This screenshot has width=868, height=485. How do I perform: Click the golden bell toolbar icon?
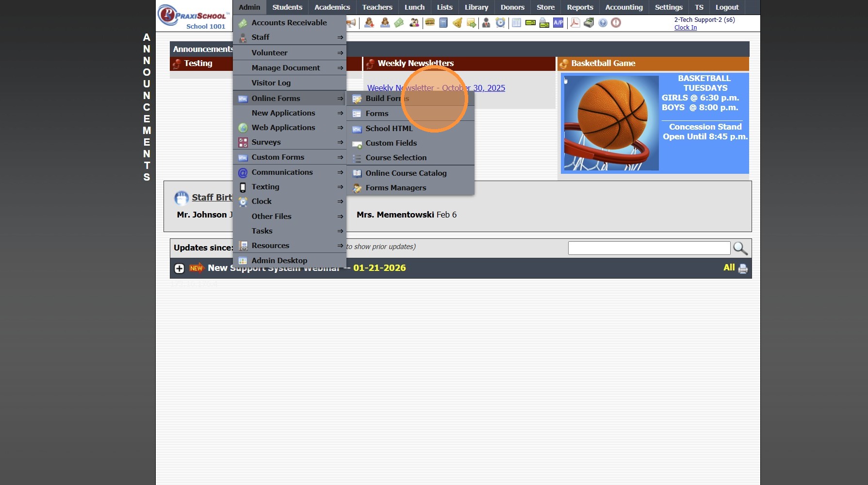coord(457,23)
